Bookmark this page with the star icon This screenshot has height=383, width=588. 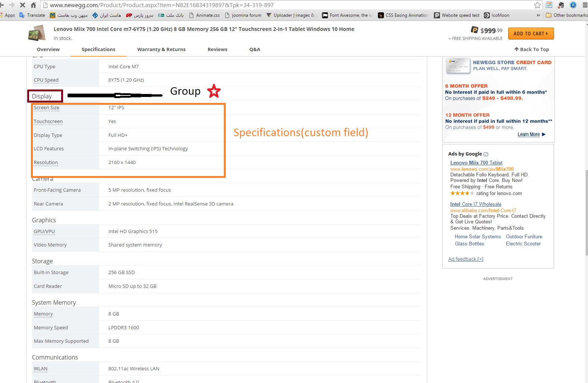point(537,5)
